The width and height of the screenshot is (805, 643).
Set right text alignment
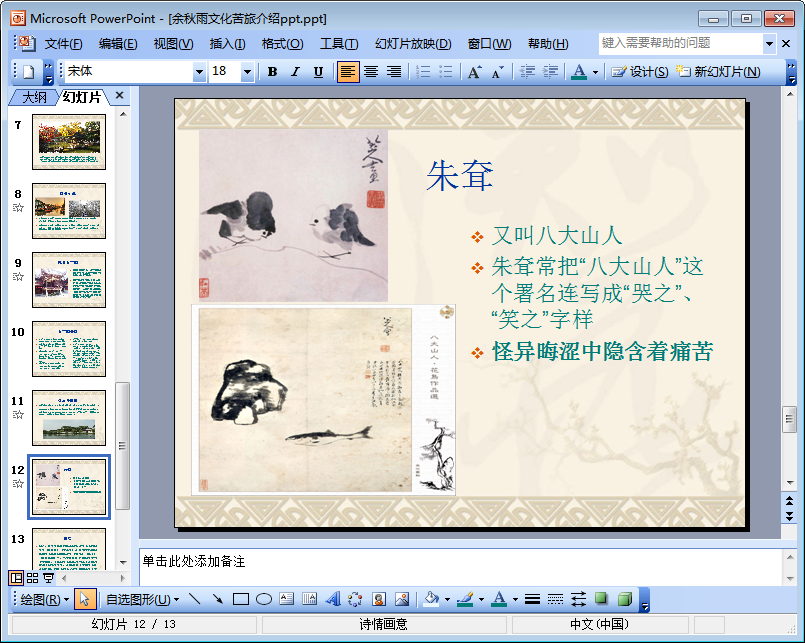point(394,71)
